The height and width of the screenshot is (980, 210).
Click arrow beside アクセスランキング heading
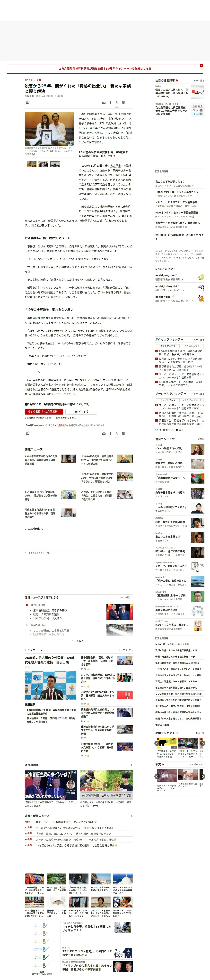click(x=182, y=339)
